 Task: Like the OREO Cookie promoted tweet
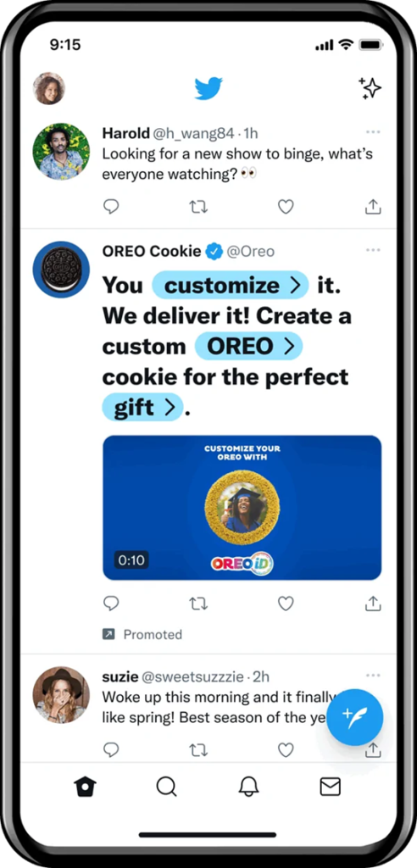(x=285, y=604)
